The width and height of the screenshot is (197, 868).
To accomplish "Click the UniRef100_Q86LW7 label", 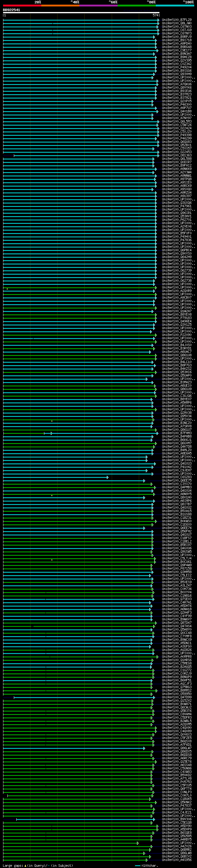I will pos(176,748).
